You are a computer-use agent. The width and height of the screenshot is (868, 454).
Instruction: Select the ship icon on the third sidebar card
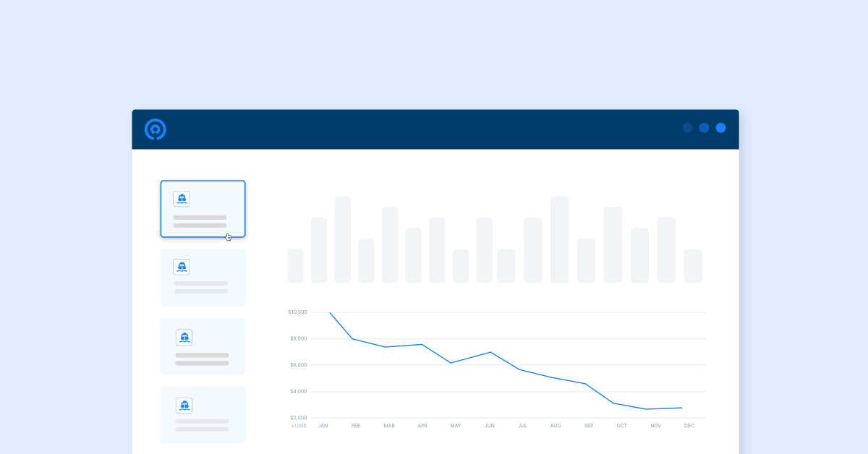point(184,337)
